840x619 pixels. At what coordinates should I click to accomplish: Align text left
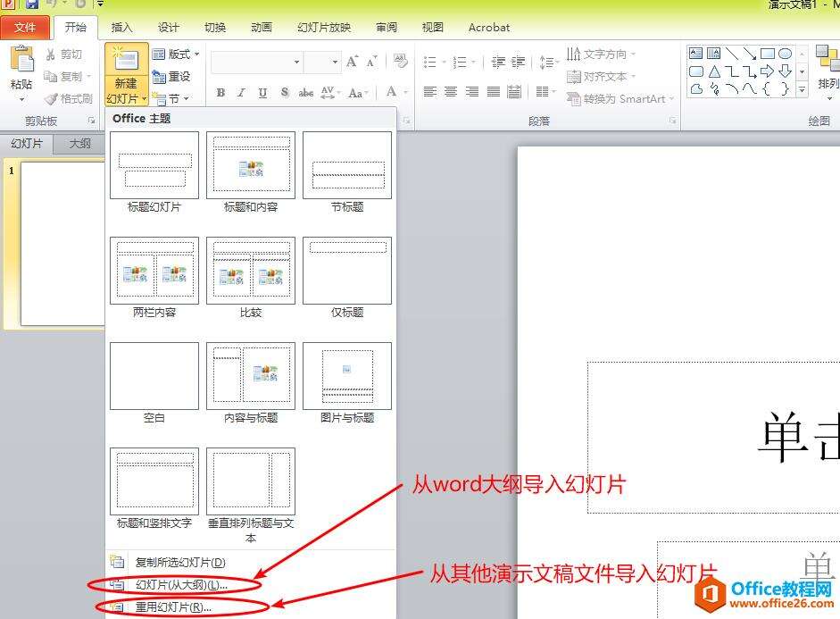(430, 92)
